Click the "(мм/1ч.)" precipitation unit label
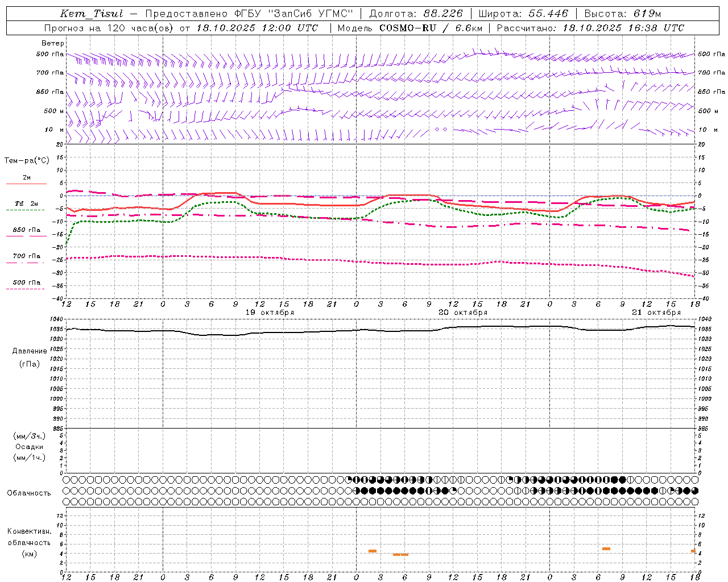The width and height of the screenshot is (728, 582). [x=30, y=458]
